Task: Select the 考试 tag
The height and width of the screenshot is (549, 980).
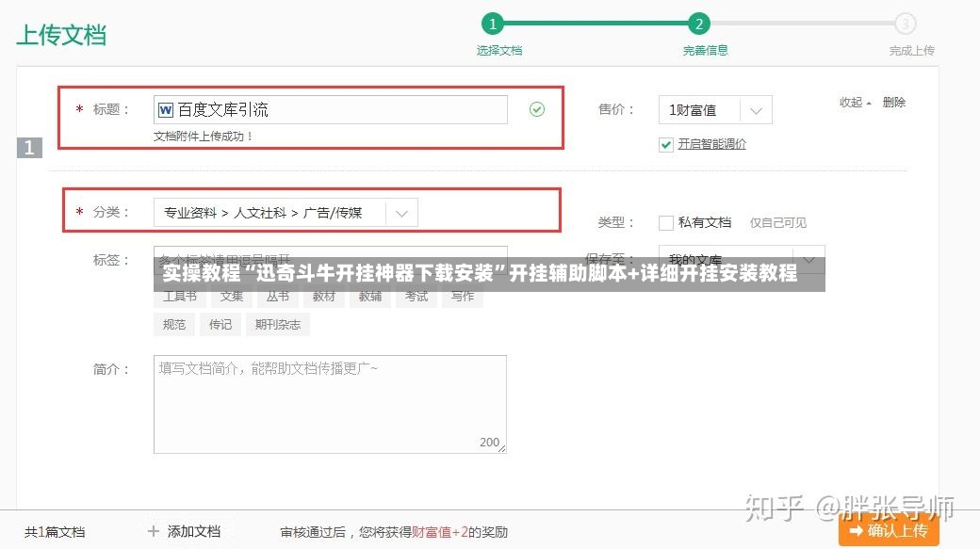Action: 416,296
